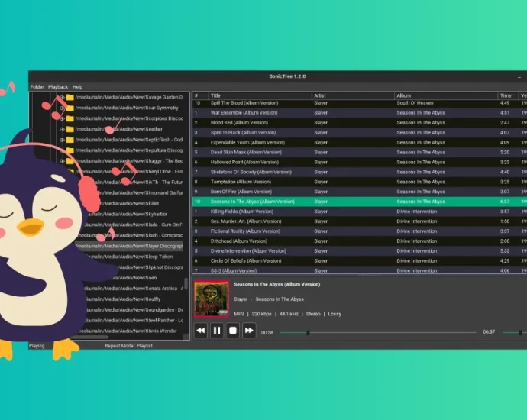Viewport: 527px width, 420px height.
Task: Sort by the # track number header
Action: tap(200, 95)
